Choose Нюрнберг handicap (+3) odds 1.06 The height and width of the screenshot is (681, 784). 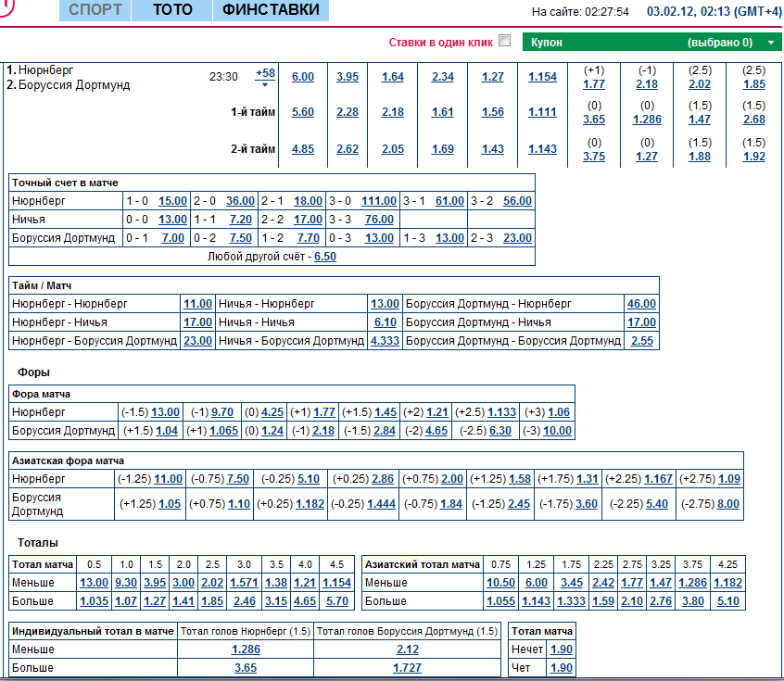pos(559,412)
